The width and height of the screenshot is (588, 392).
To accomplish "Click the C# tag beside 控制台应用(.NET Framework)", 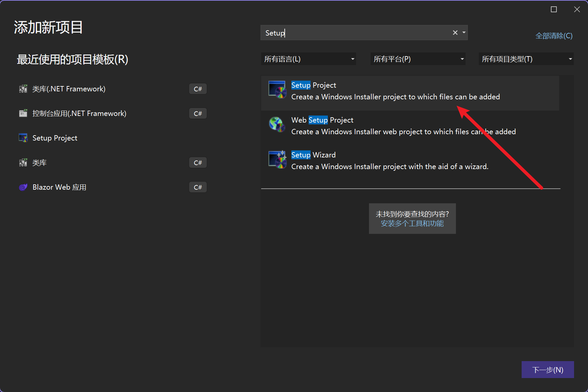I will tap(198, 113).
